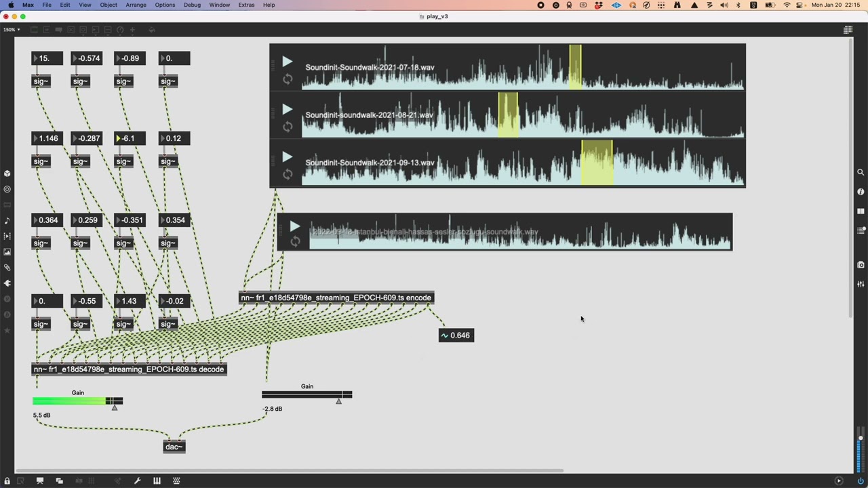
Task: Show the keyboard icon in bottom toolbar
Action: click(176, 481)
